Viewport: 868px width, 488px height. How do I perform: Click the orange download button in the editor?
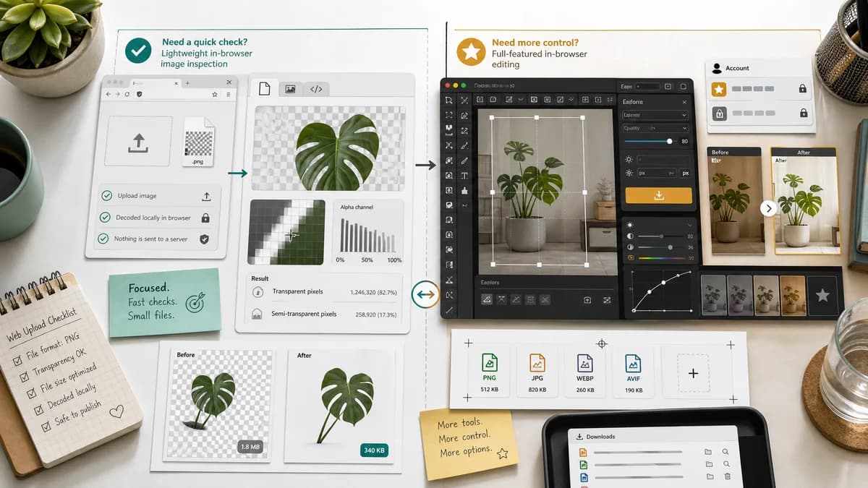tap(658, 195)
